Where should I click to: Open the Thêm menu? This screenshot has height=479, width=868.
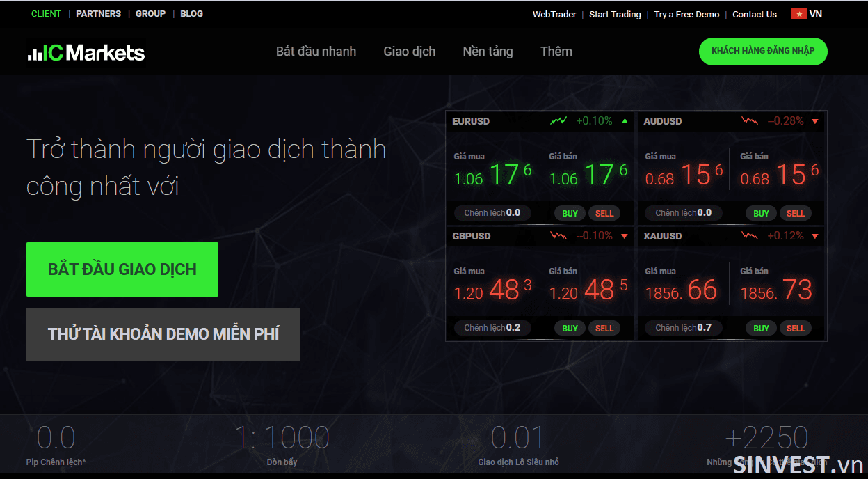(556, 52)
